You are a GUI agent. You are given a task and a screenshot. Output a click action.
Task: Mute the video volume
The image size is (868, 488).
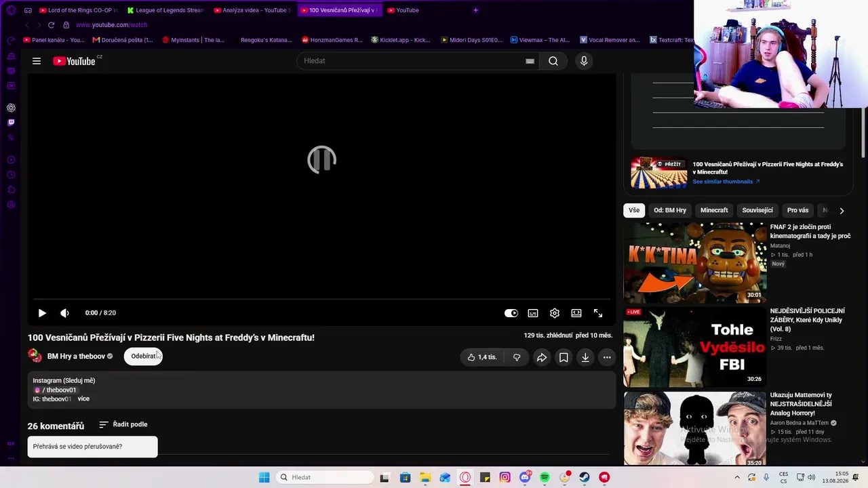[64, 313]
